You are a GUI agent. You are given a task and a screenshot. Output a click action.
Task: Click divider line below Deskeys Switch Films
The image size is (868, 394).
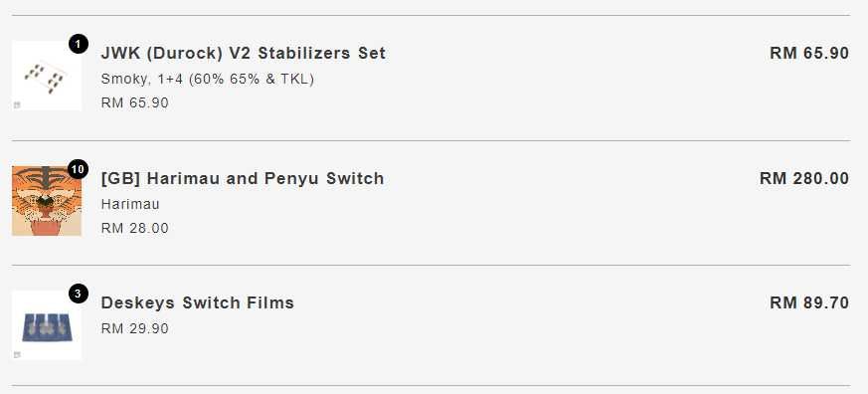(x=432, y=385)
